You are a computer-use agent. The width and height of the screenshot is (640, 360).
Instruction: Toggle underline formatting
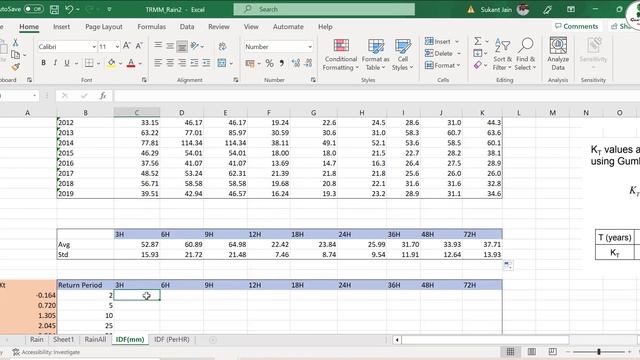point(67,63)
